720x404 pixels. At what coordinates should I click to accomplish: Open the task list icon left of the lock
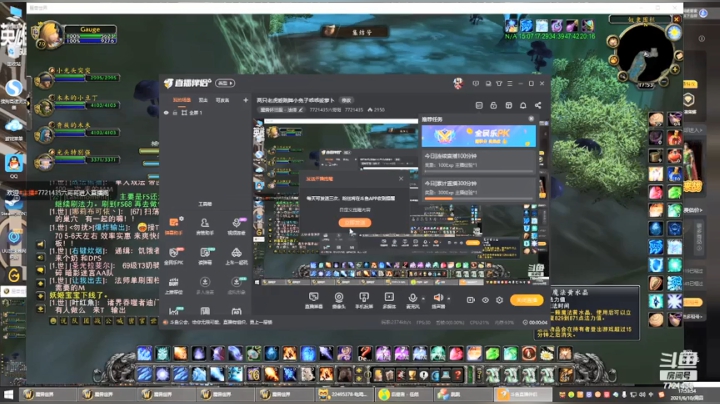(x=479, y=105)
